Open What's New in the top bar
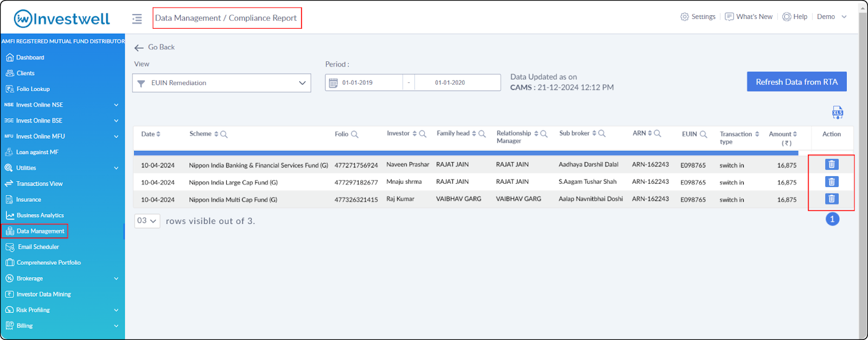 [x=749, y=17]
